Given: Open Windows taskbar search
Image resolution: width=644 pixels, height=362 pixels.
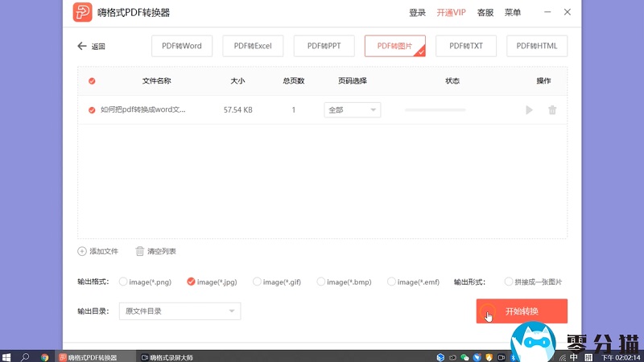Looking at the screenshot, I should tap(25, 357).
